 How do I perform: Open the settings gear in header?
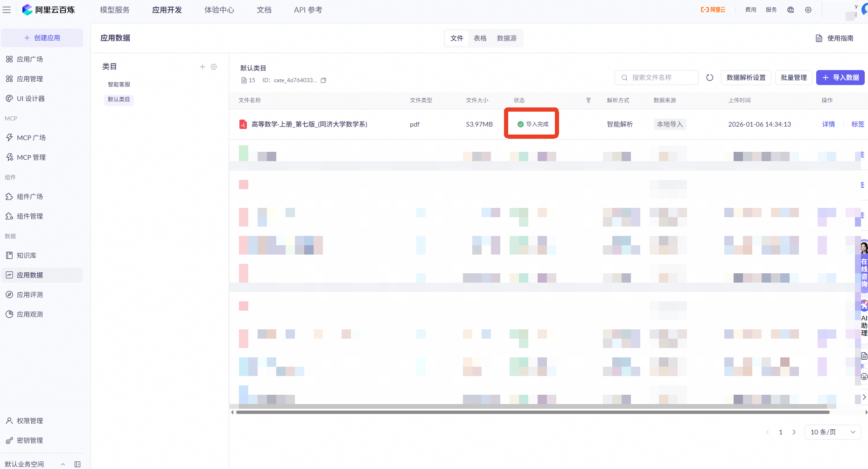(x=808, y=10)
